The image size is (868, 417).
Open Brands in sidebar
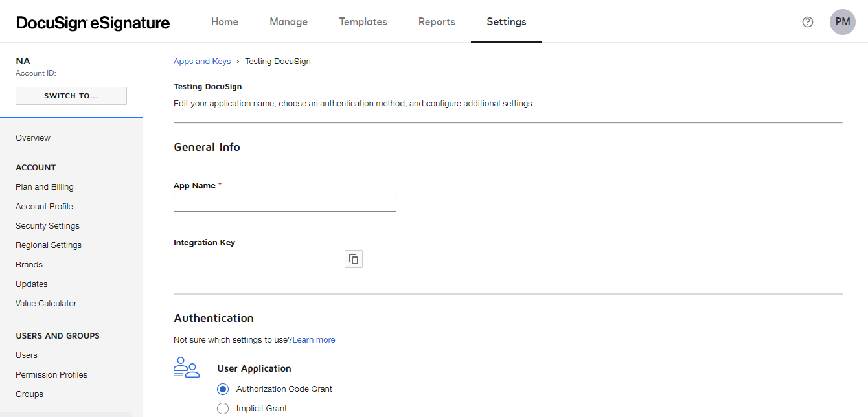29,265
